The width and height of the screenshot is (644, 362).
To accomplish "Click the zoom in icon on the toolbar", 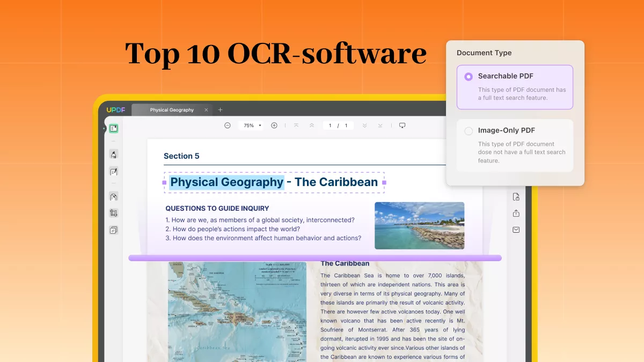I will tap(274, 125).
